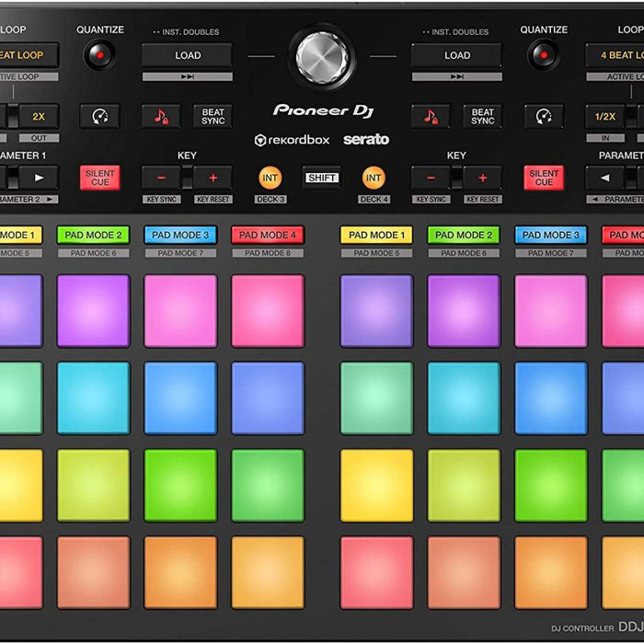Raise key with left deck plus button

pyautogui.click(x=213, y=178)
